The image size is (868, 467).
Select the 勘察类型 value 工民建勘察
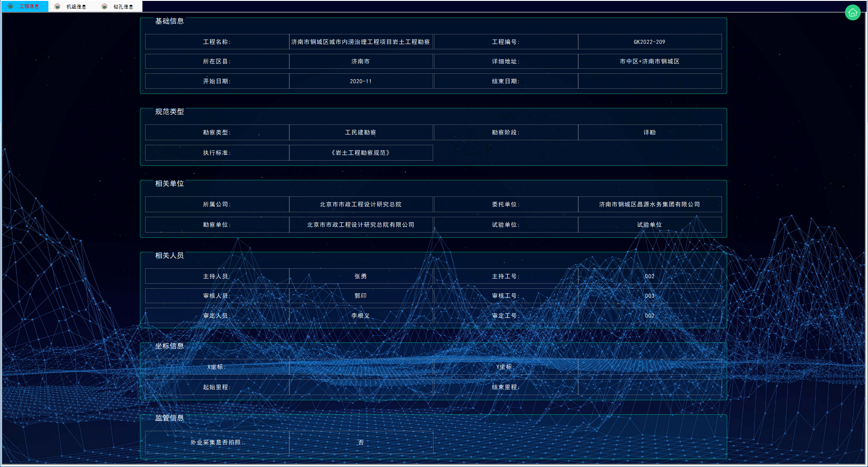[361, 133]
